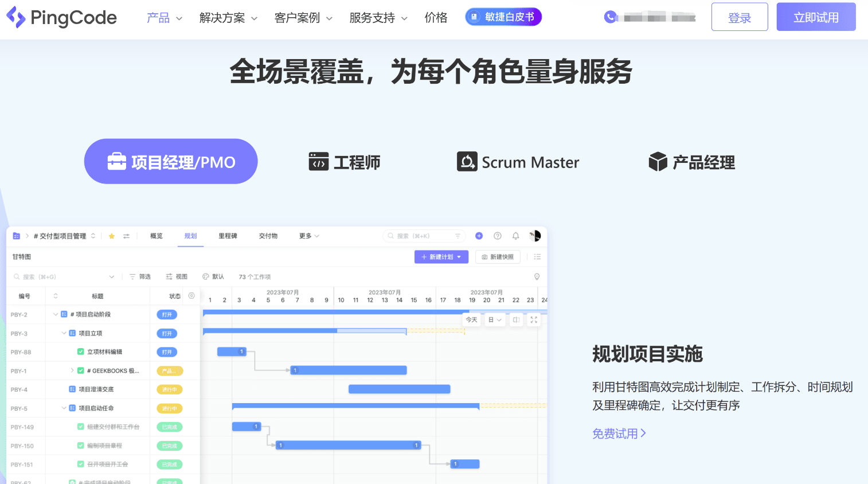Toggle the 编制项目章程 checkbox

pos(81,446)
